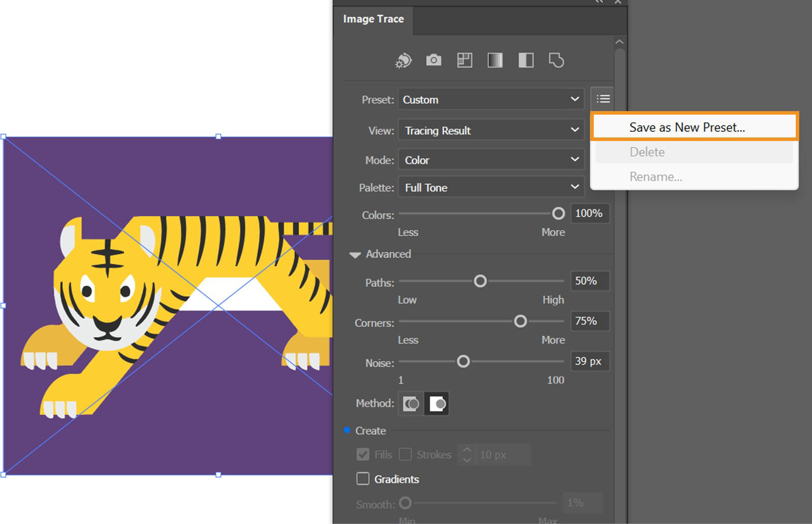Enable the Gradients checkbox
Image resolution: width=812 pixels, height=524 pixels.
[x=362, y=478]
